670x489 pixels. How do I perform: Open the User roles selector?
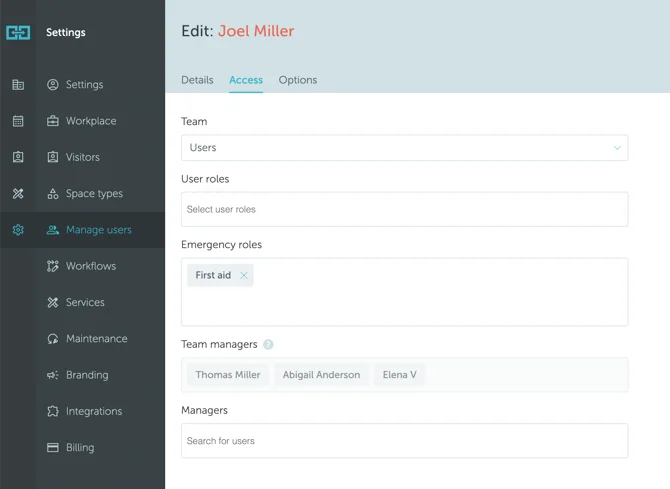point(404,210)
